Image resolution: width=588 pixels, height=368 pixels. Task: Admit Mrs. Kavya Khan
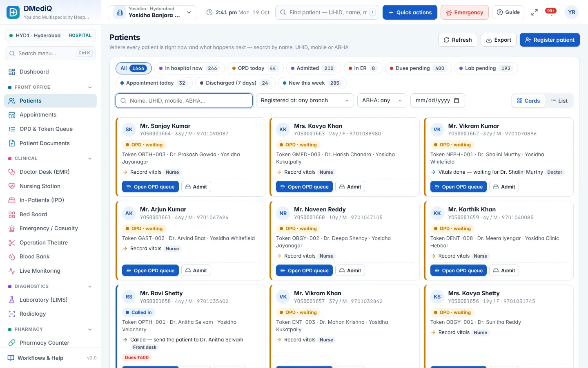[x=350, y=187]
